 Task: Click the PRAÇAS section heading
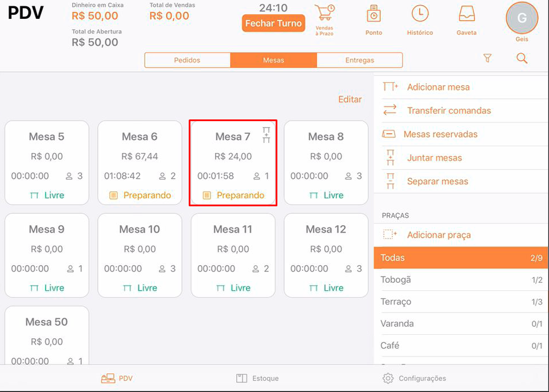pos(395,215)
